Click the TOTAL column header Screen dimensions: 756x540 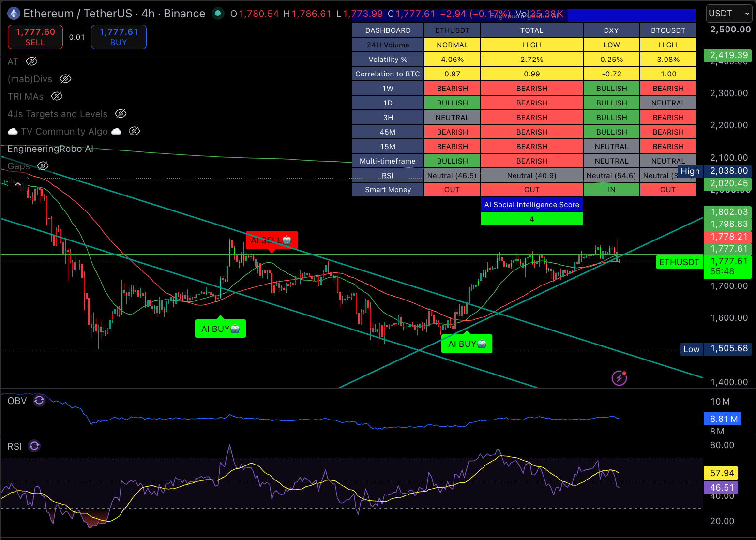pos(532,30)
